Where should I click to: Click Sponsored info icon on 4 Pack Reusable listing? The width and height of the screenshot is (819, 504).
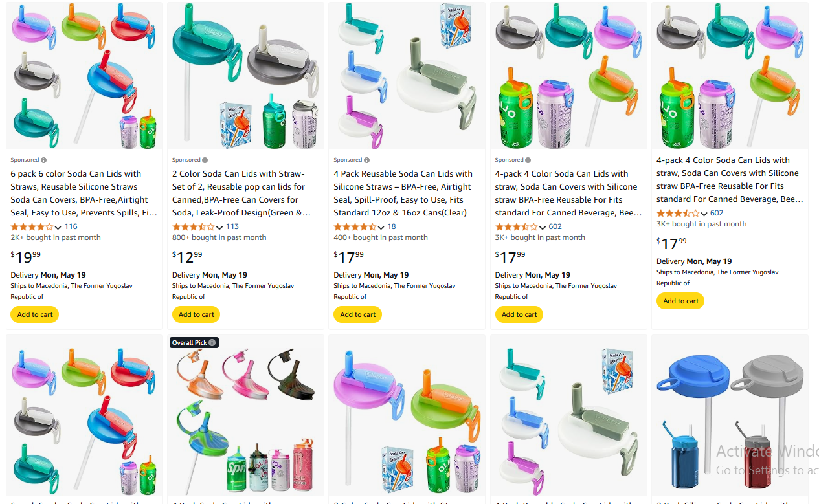point(367,160)
